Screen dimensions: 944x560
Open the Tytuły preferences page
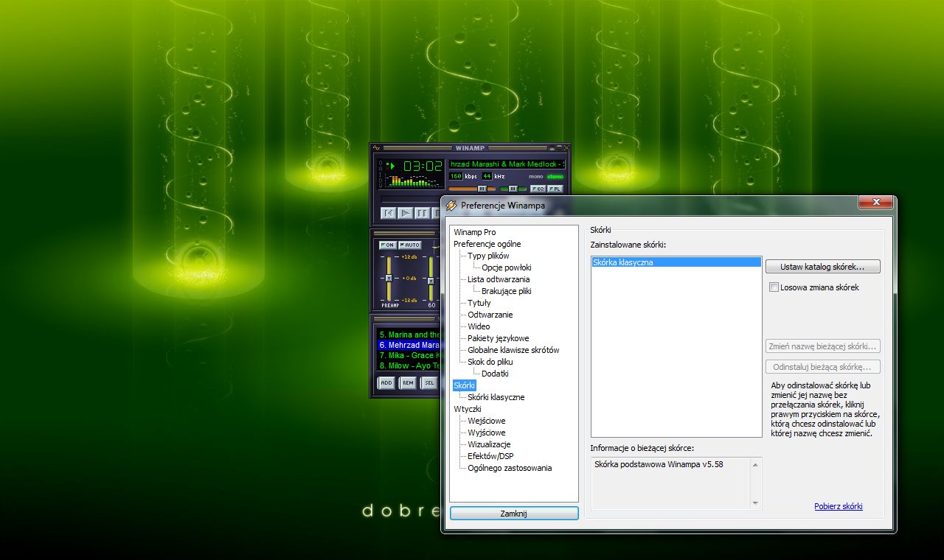pyautogui.click(x=479, y=303)
